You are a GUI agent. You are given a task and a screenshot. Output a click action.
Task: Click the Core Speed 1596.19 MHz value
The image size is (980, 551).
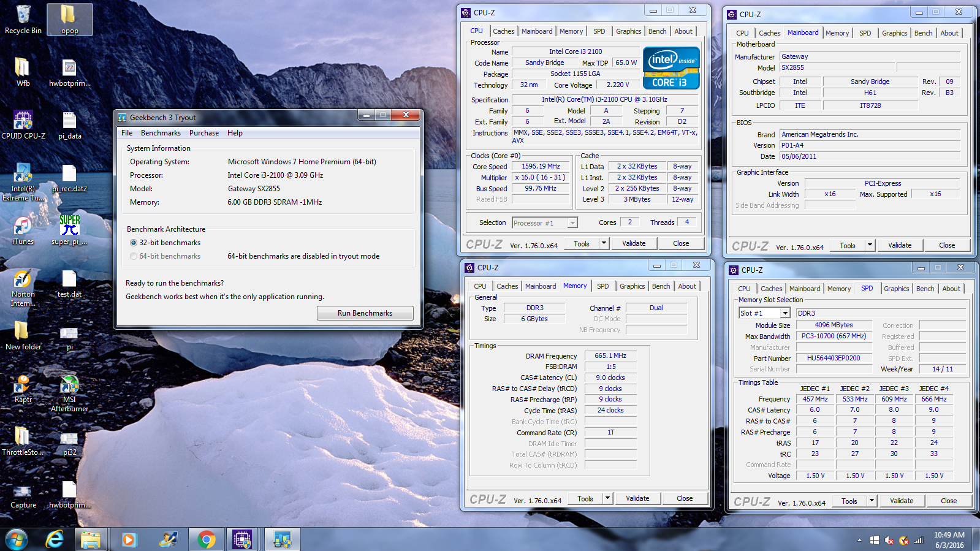point(541,166)
